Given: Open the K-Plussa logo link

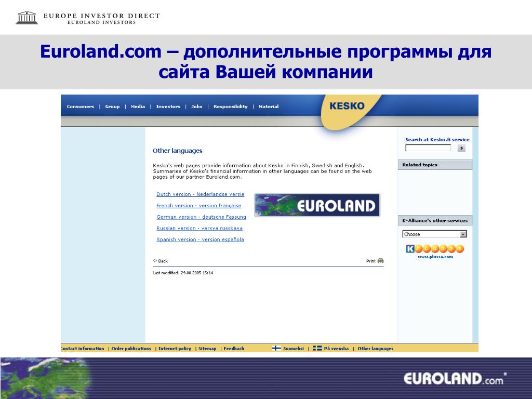Looking at the screenshot, I should pyautogui.click(x=435, y=249).
